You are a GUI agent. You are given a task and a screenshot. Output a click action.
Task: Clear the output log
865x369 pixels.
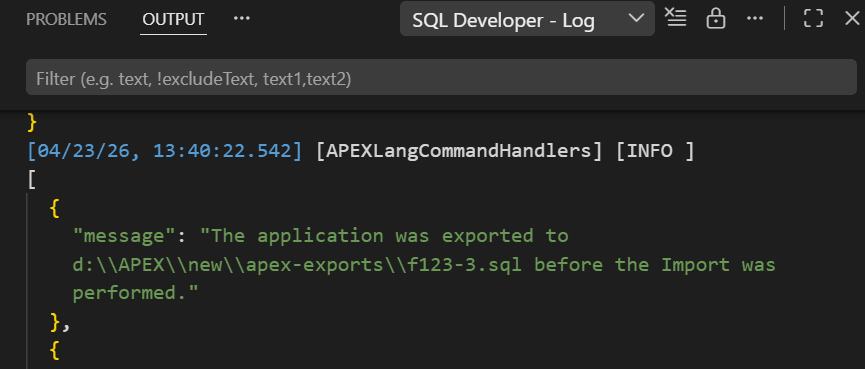click(x=676, y=18)
